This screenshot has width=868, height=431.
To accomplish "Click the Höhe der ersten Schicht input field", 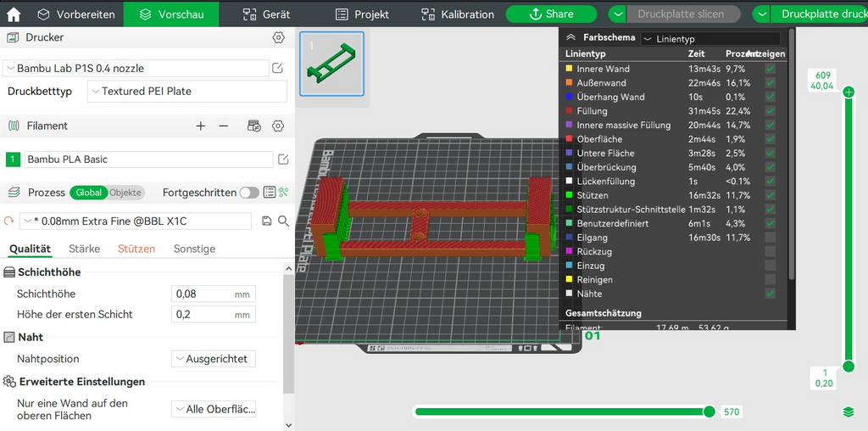I will click(x=213, y=314).
